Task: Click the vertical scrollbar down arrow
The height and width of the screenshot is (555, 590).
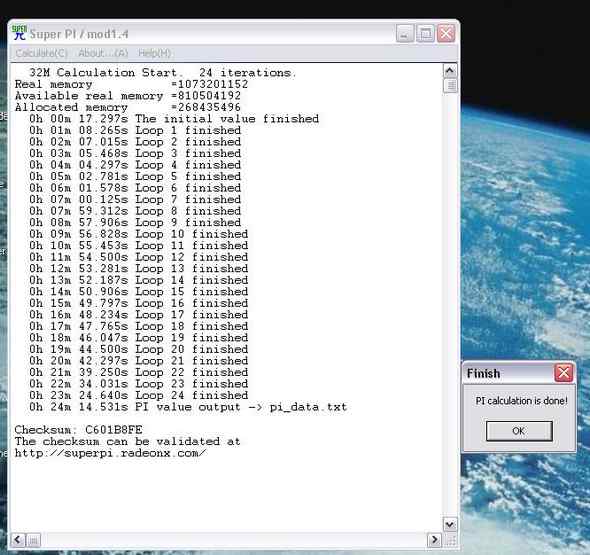Action: 450,524
